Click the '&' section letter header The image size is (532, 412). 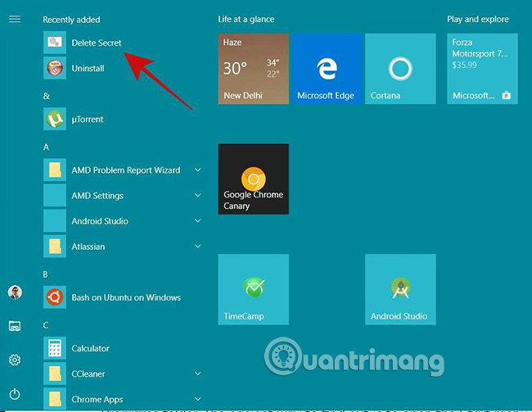(x=47, y=96)
